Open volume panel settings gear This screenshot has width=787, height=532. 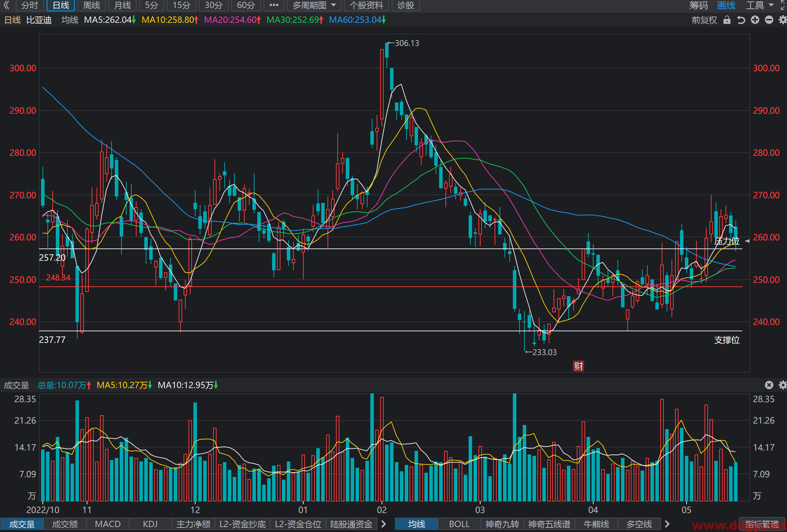click(x=783, y=385)
